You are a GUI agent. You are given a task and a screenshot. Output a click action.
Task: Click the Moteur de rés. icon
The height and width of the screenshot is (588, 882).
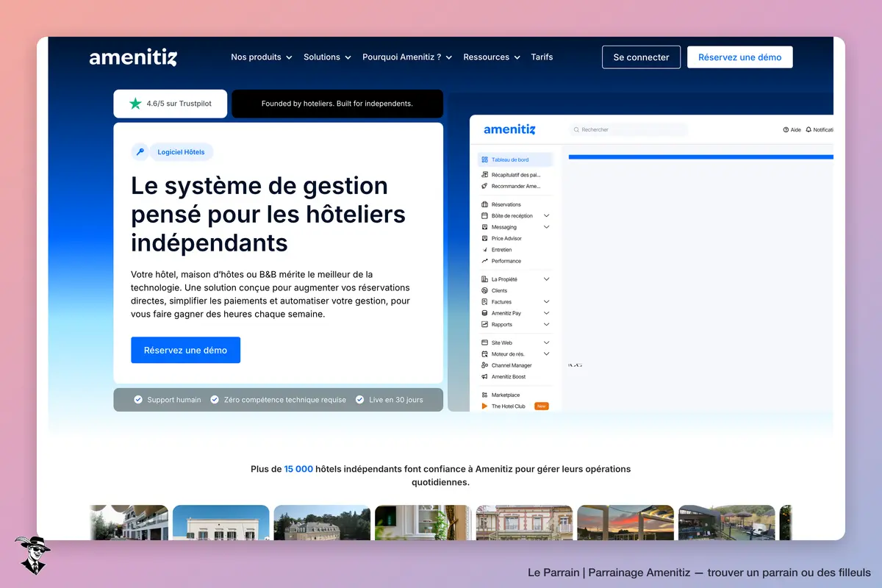(x=484, y=354)
